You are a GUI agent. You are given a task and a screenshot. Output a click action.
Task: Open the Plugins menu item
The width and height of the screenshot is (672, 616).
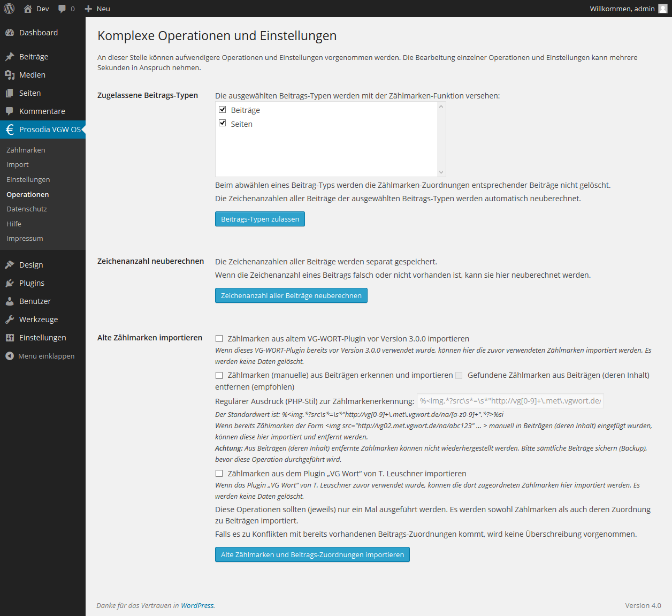pos(43,283)
